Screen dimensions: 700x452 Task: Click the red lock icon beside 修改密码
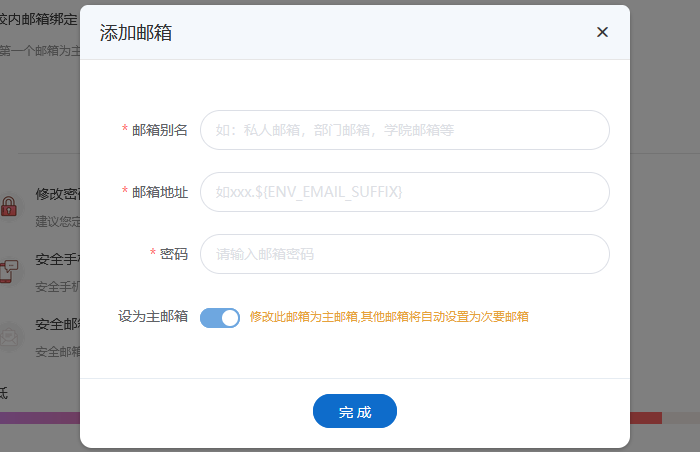pyautogui.click(x=9, y=206)
